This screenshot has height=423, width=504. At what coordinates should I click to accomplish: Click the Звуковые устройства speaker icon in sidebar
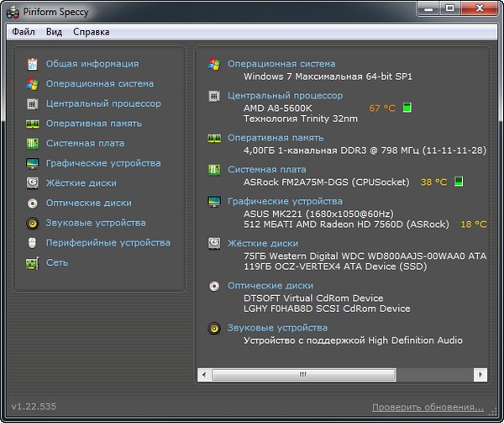coord(32,224)
